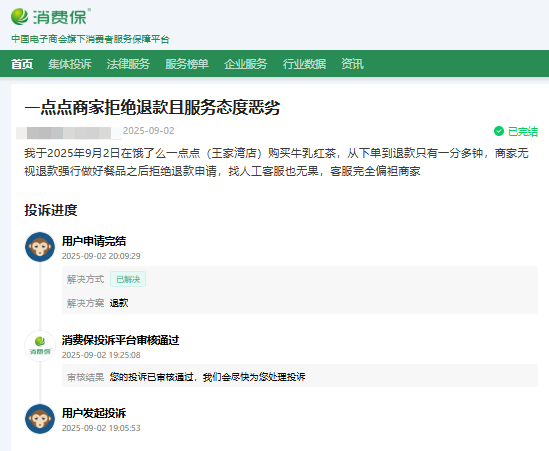Click the monkey avatar beside 用户发起投诉
The image size is (549, 451).
click(40, 419)
